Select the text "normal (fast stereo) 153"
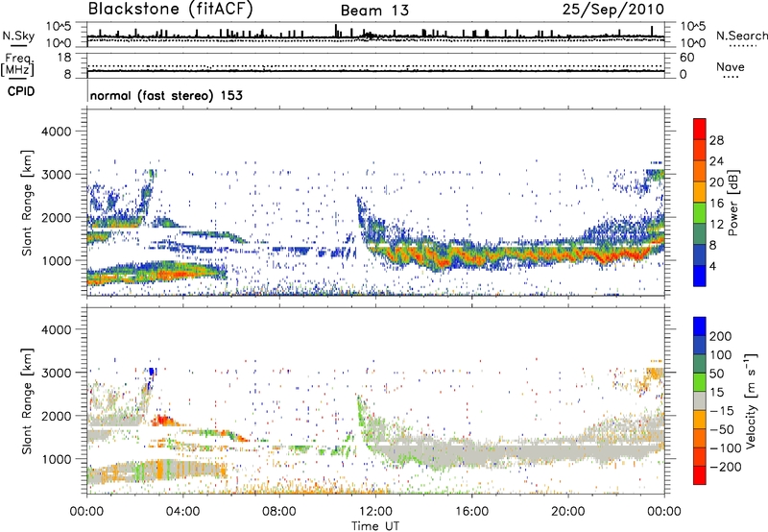Image resolution: width=768 pixels, height=532 pixels. pos(166,95)
